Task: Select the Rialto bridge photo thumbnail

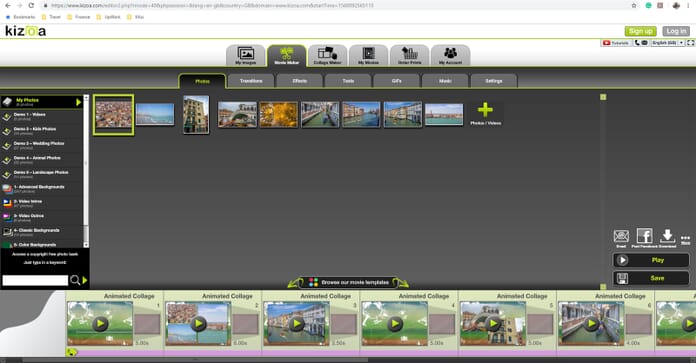Action: click(x=237, y=114)
